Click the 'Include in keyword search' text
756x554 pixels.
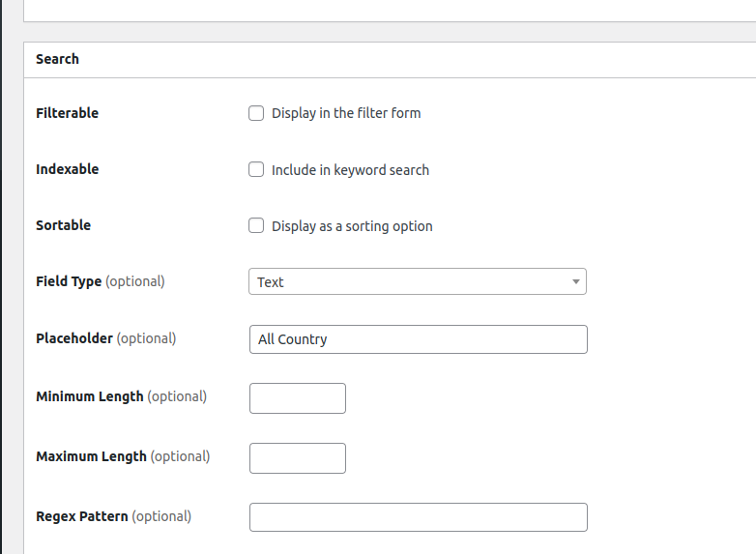pyautogui.click(x=350, y=170)
